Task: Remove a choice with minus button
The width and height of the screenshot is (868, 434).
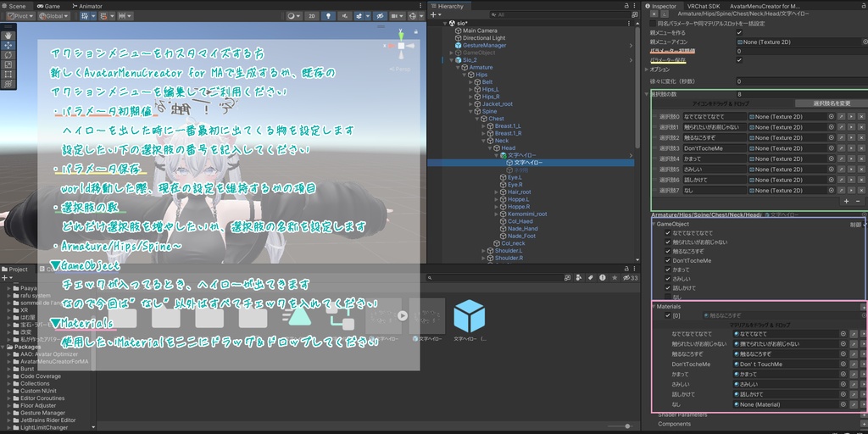Action: [858, 202]
